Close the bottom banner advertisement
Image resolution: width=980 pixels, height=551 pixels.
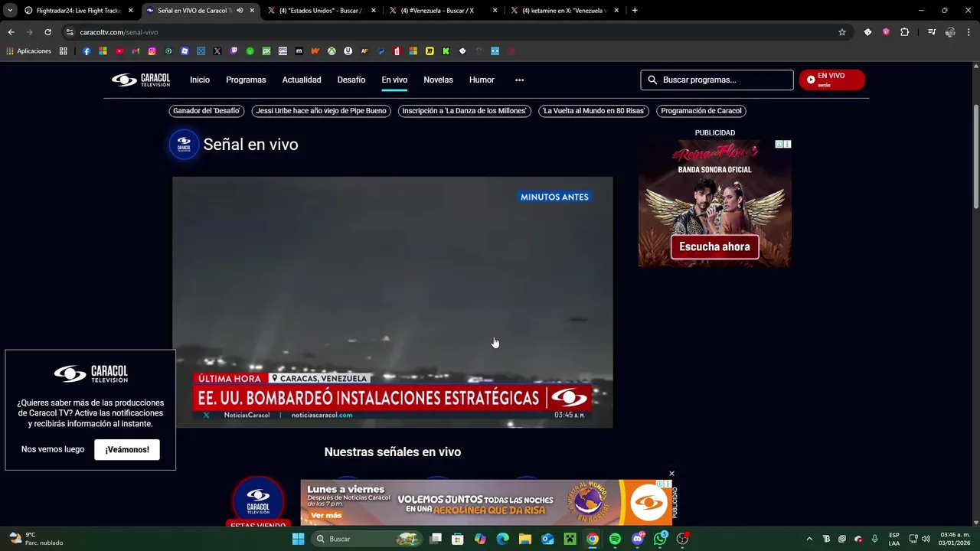671,474
